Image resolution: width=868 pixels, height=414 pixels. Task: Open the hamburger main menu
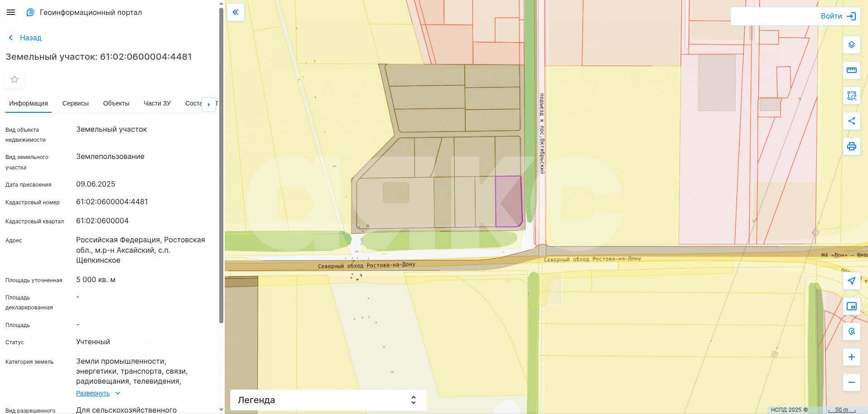[11, 12]
